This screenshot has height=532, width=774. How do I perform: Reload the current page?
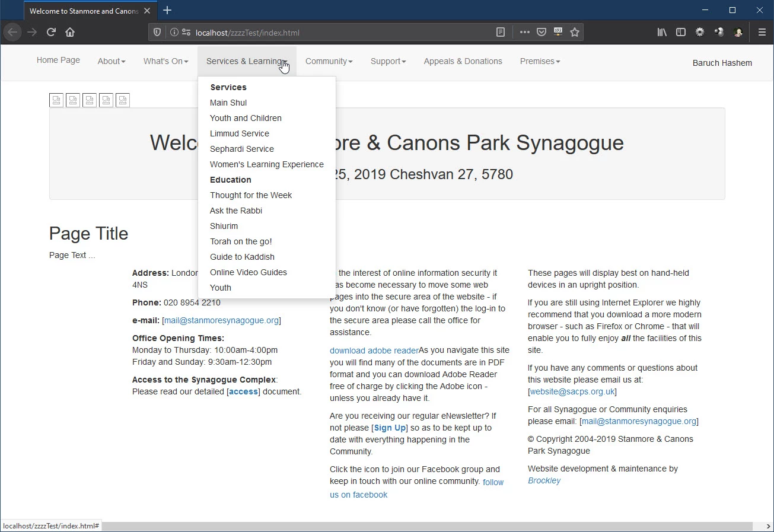pos(51,32)
